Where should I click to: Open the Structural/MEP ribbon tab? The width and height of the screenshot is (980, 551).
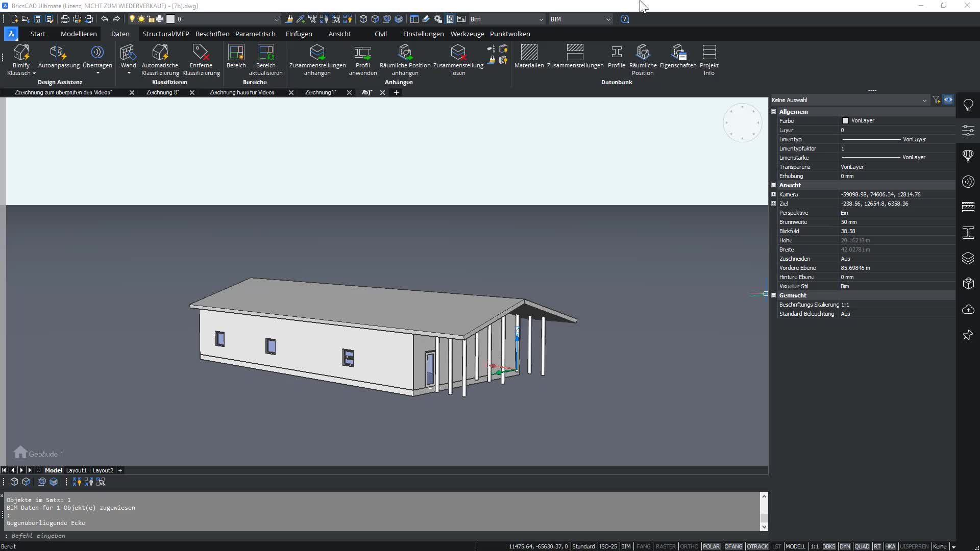[x=166, y=34]
